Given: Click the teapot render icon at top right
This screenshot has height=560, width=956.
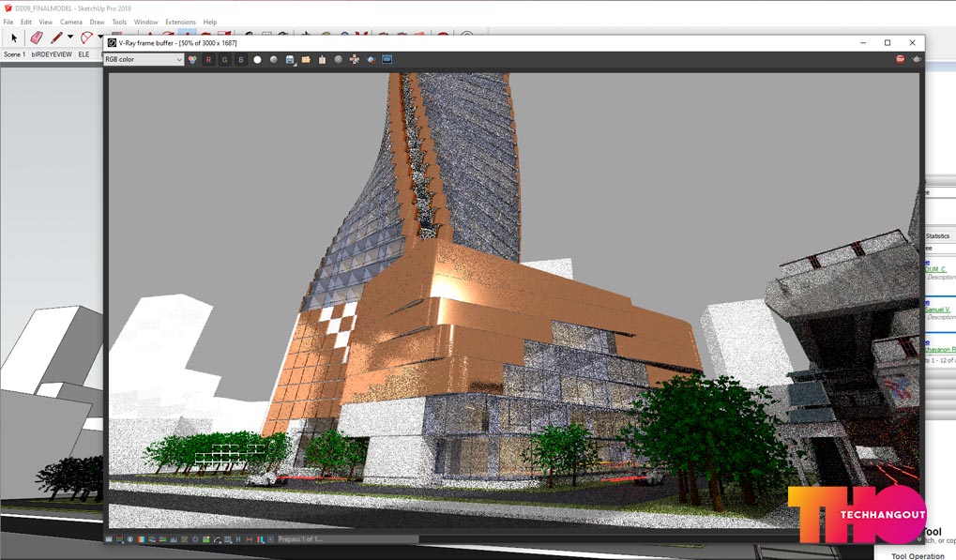Looking at the screenshot, I should tap(917, 59).
